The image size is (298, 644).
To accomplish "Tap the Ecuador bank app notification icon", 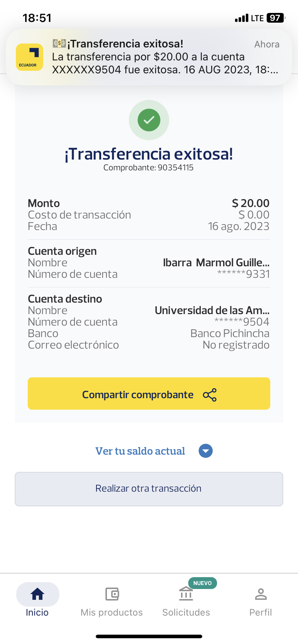I will point(30,57).
